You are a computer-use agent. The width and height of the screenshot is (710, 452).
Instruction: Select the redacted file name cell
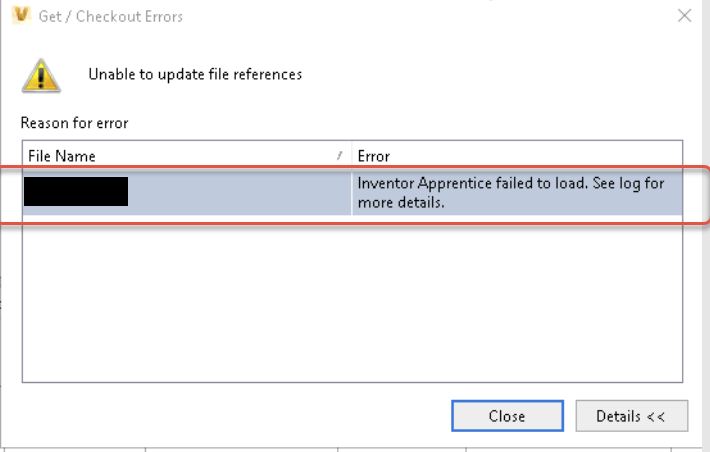(77, 192)
